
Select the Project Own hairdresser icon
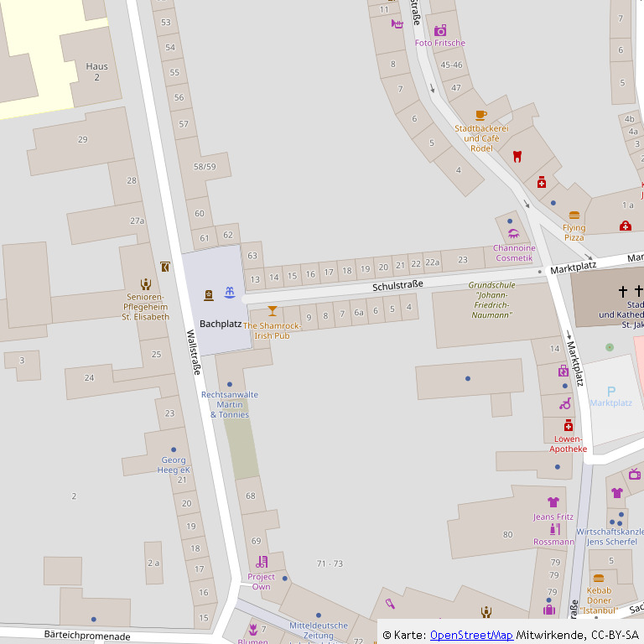(x=262, y=562)
